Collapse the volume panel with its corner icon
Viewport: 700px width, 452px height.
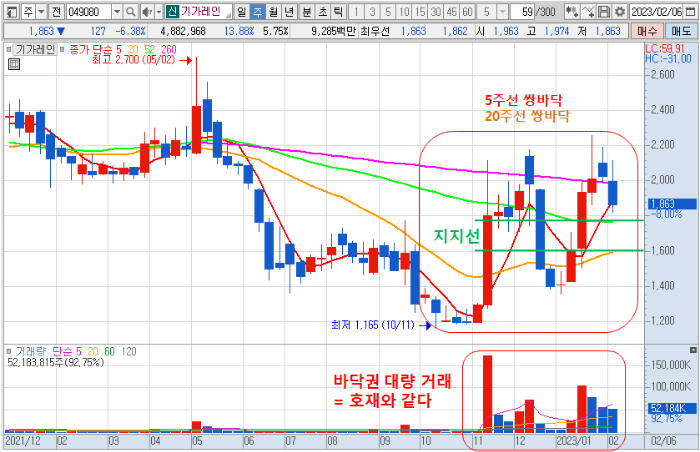click(x=693, y=350)
